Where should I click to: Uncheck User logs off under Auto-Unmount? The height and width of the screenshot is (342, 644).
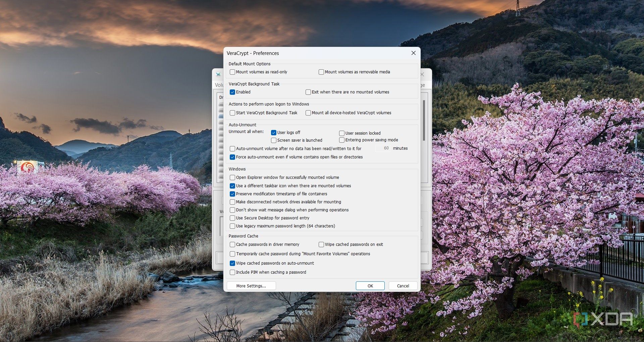coord(274,132)
